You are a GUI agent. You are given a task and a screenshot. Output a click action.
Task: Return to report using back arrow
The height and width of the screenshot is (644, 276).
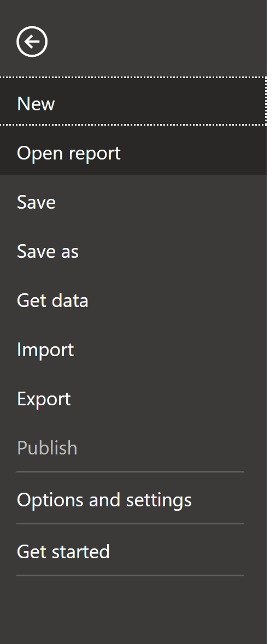(x=32, y=42)
